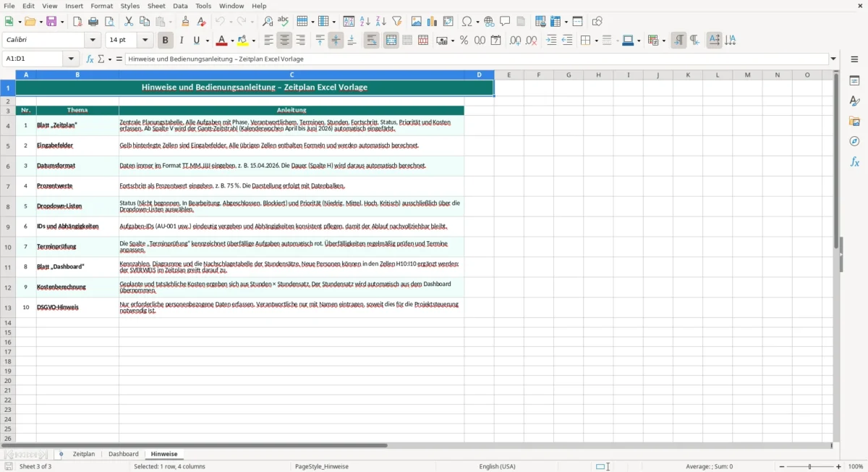Click the Zoom In plus button
This screenshot has height=472, width=868.
pyautogui.click(x=839, y=467)
